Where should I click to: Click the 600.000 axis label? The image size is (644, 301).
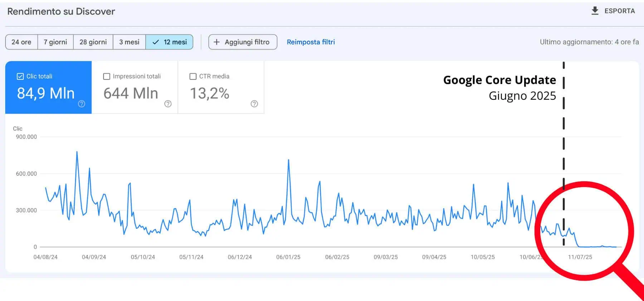[x=26, y=174]
